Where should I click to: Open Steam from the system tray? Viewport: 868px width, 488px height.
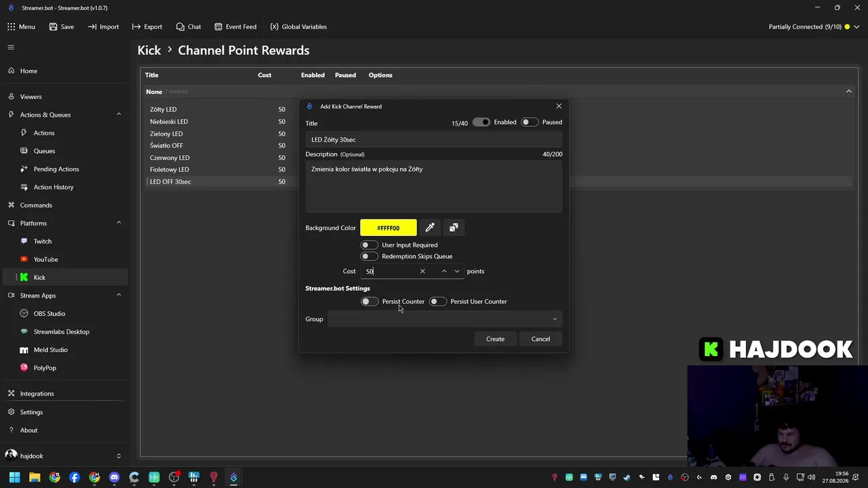click(x=627, y=477)
